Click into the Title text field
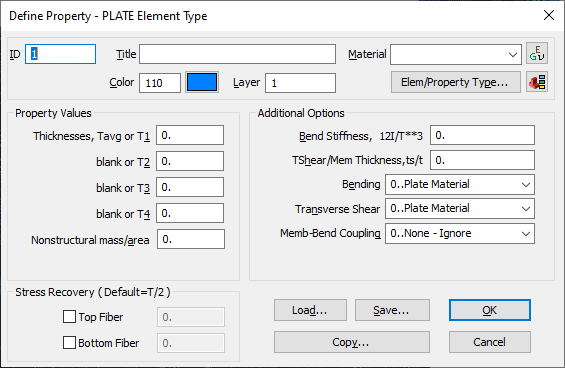 [x=237, y=54]
